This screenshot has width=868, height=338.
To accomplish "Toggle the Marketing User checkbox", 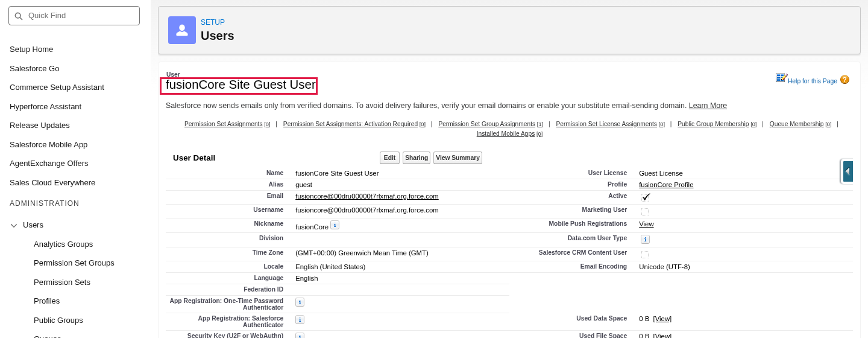I will [645, 212].
